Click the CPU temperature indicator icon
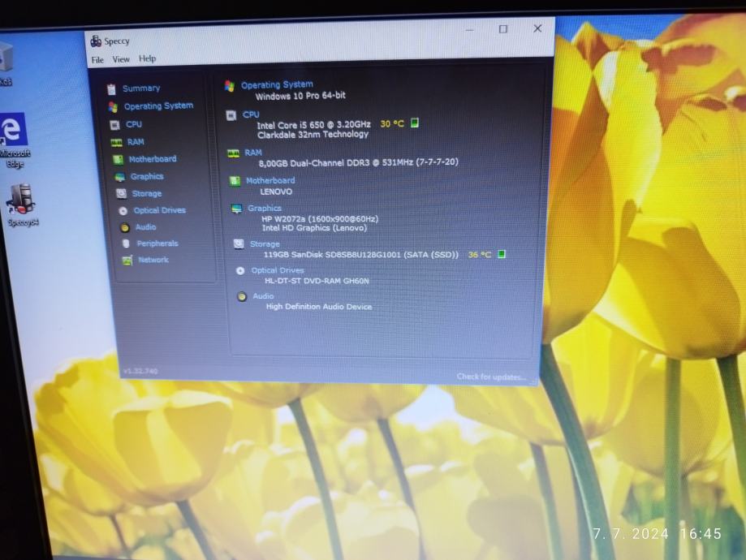 415,123
